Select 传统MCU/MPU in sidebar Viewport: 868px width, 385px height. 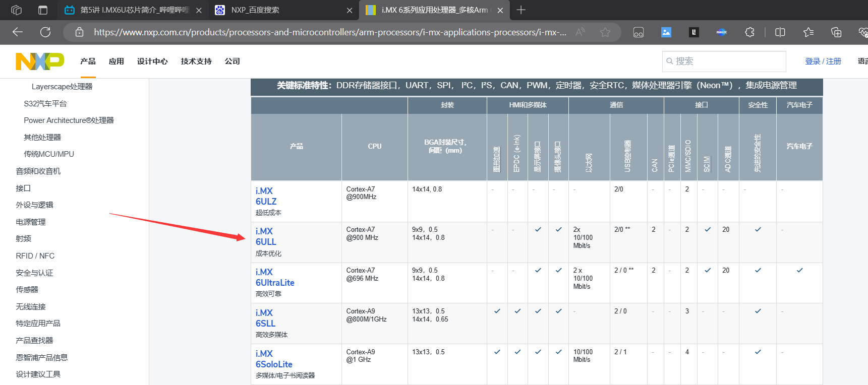[x=49, y=154]
